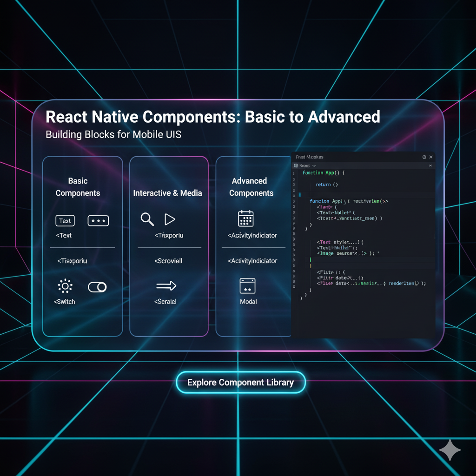Select the magnifier search icon

(147, 219)
